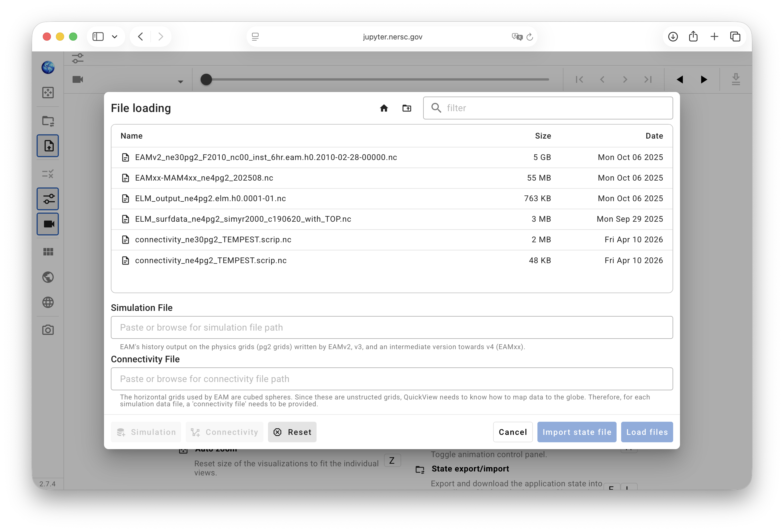Click the translate icon in address bar
This screenshot has height=532, width=784.
coord(517,37)
